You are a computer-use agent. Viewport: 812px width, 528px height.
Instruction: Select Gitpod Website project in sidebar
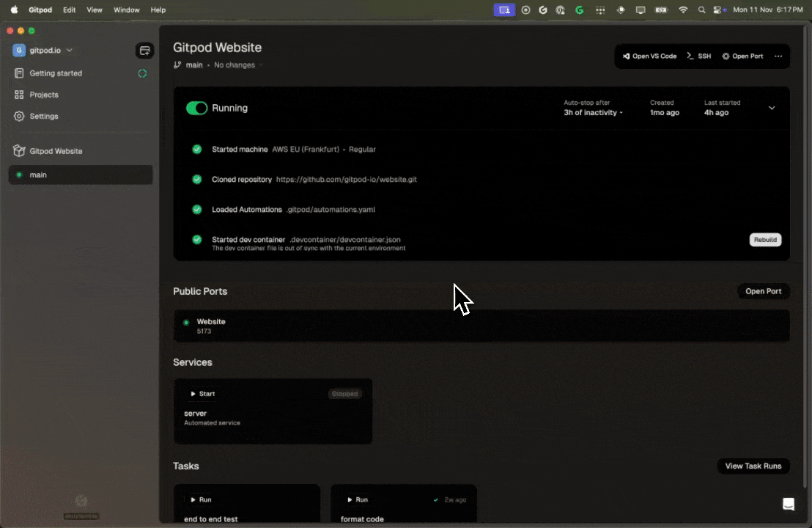pos(56,151)
